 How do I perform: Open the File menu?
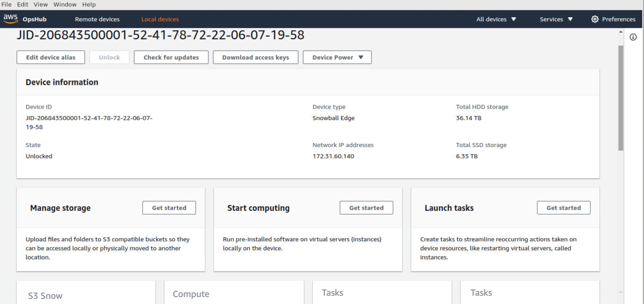pos(7,4)
